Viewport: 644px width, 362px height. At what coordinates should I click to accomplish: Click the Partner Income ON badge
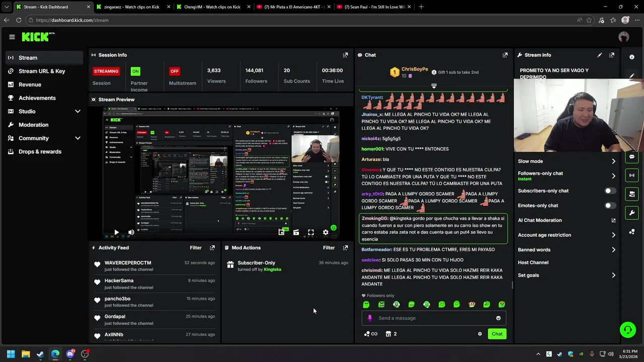point(135,71)
